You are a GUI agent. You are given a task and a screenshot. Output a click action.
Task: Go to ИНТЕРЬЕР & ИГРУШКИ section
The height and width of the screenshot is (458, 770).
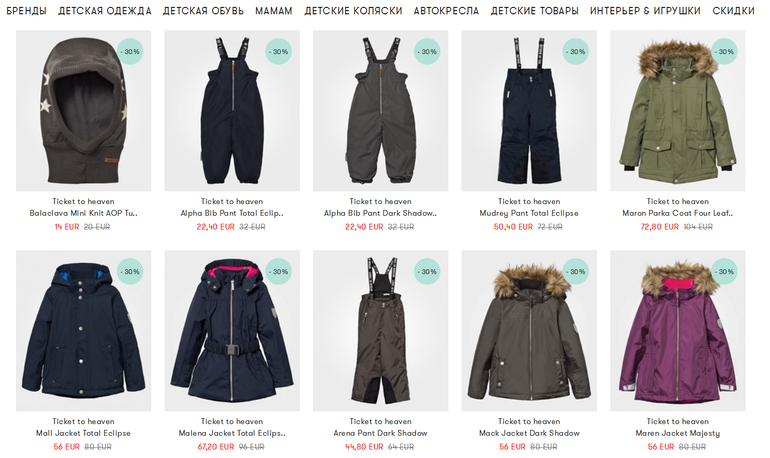(x=645, y=11)
